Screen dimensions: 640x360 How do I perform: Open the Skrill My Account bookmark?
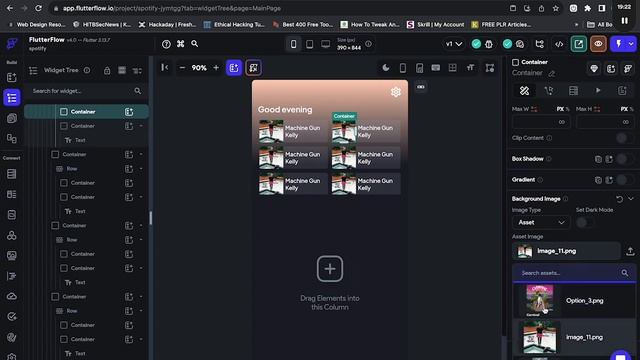(x=435, y=24)
